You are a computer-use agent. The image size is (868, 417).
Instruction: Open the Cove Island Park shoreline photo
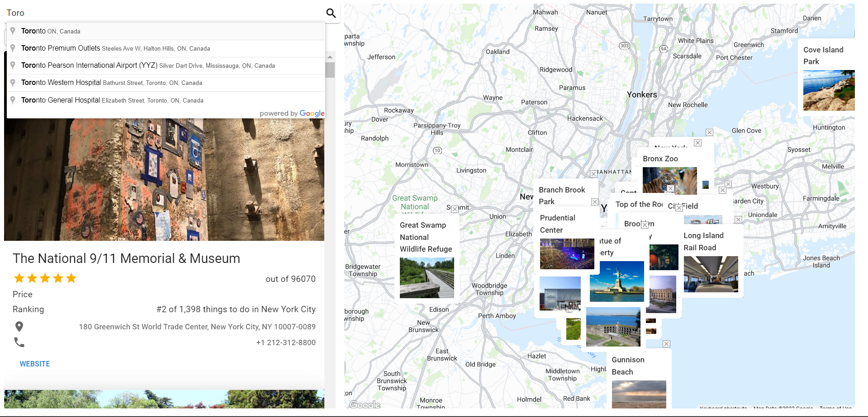point(829,90)
